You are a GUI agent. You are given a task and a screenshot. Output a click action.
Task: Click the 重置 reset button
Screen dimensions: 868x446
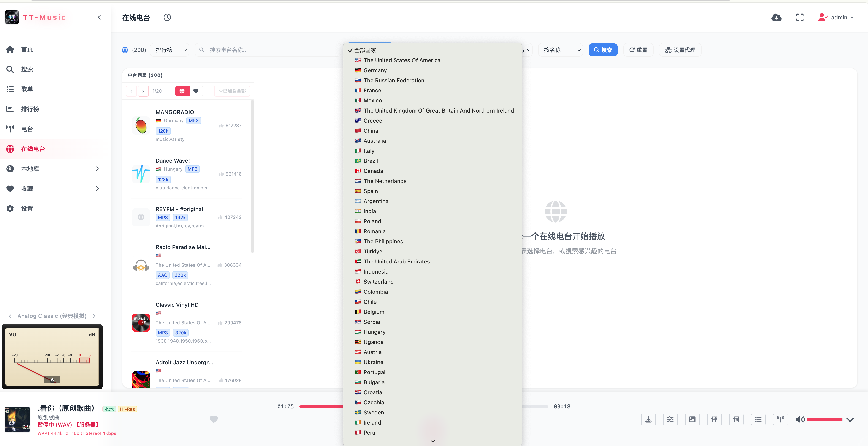pos(638,50)
